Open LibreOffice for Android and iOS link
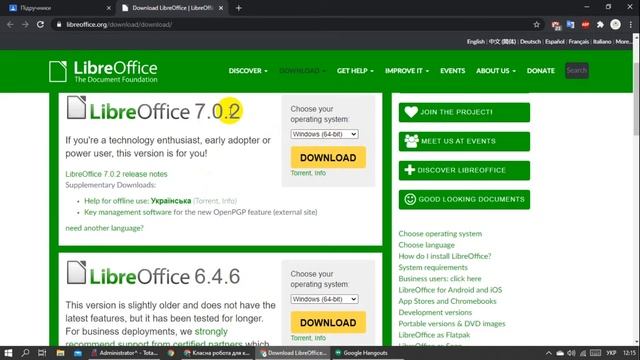Viewport: 640px width, 360px height. (x=450, y=290)
